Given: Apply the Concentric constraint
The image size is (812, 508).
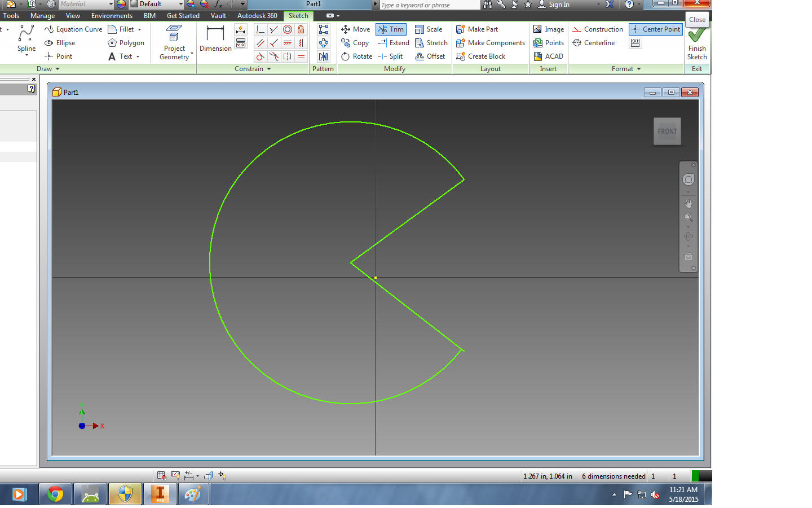Looking at the screenshot, I should pos(288,29).
